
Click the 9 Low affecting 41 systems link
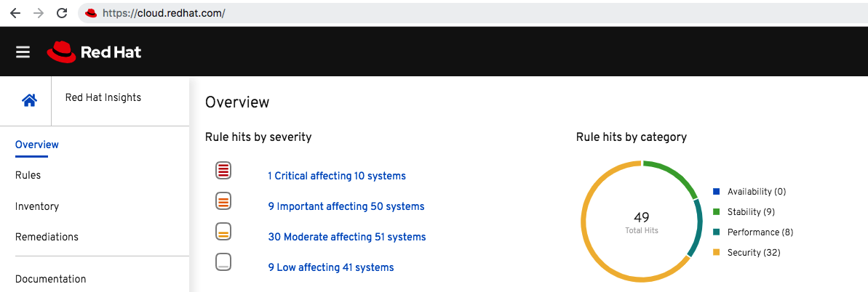pyautogui.click(x=331, y=267)
